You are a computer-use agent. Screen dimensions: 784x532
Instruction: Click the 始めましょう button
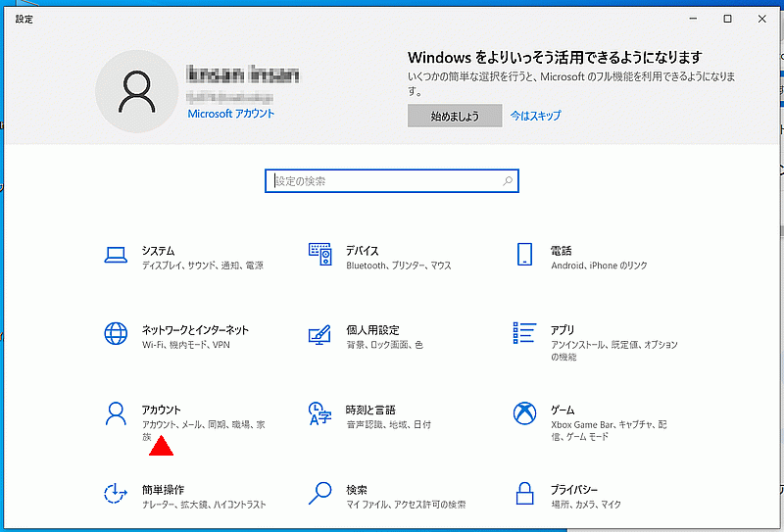455,116
